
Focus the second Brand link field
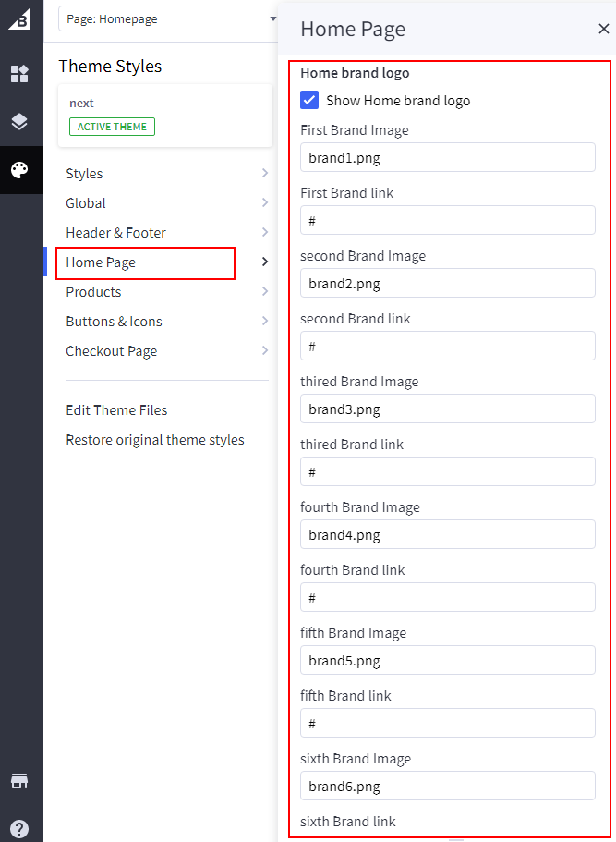click(448, 346)
